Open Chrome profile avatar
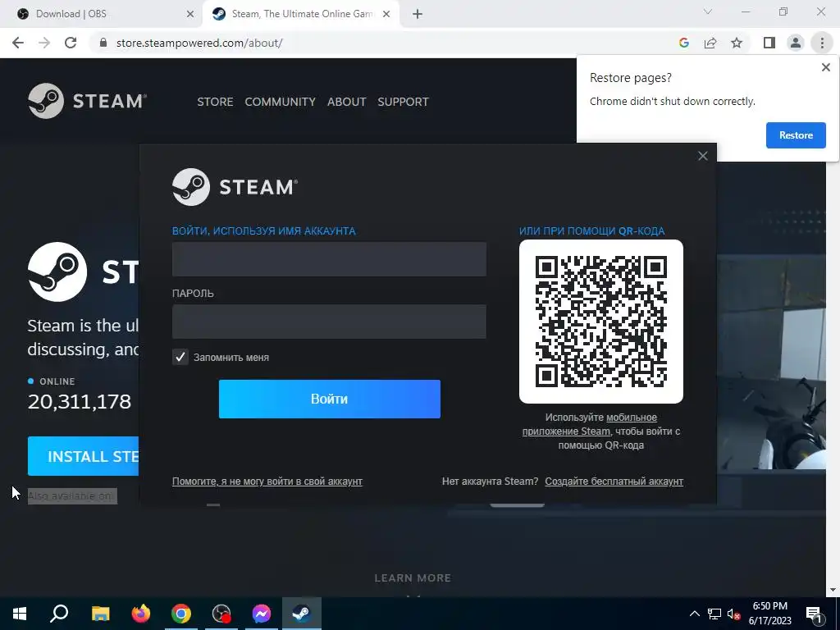The width and height of the screenshot is (840, 630). click(x=796, y=43)
